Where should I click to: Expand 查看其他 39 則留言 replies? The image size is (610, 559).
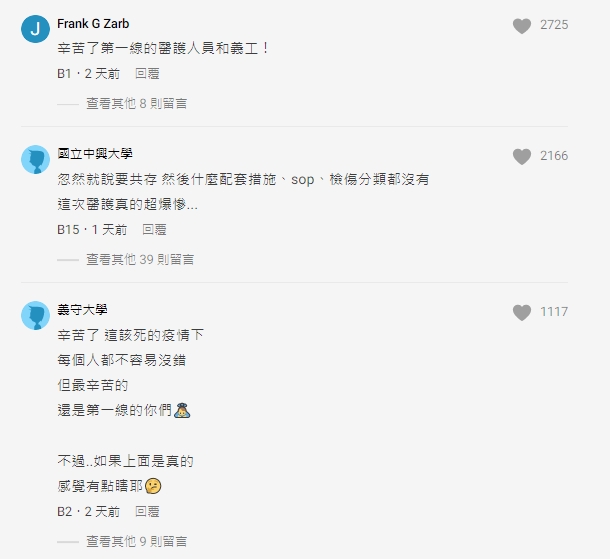click(x=140, y=259)
